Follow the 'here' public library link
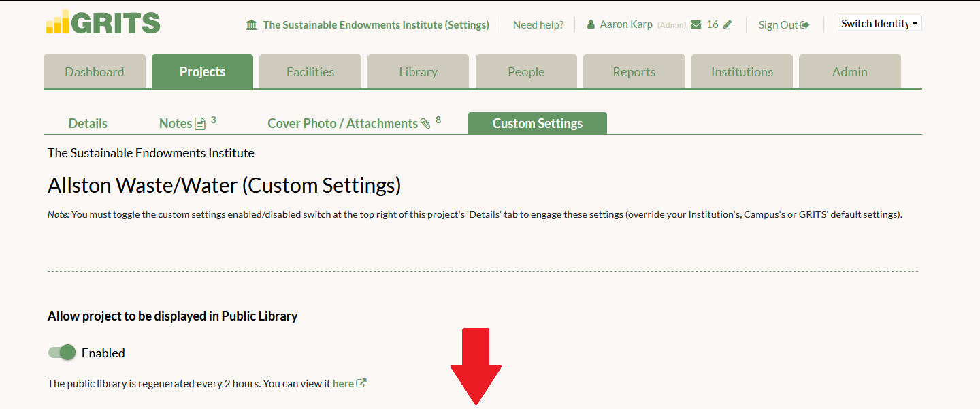Image resolution: width=980 pixels, height=409 pixels. pyautogui.click(x=343, y=383)
